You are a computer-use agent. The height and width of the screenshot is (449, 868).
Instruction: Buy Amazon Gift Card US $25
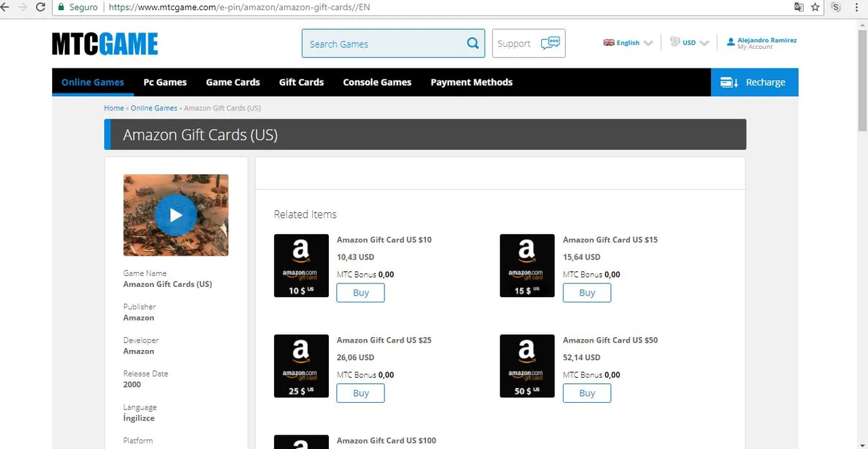coord(361,393)
